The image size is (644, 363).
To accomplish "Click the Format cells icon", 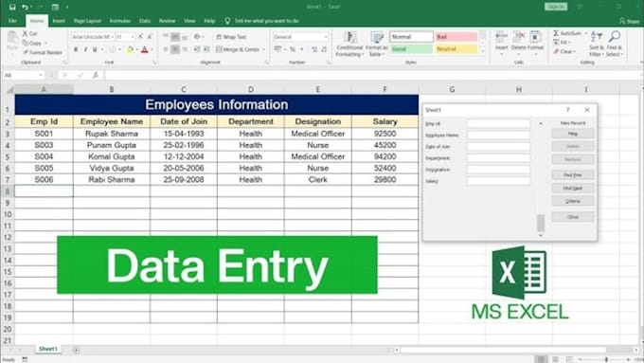I will click(x=535, y=38).
